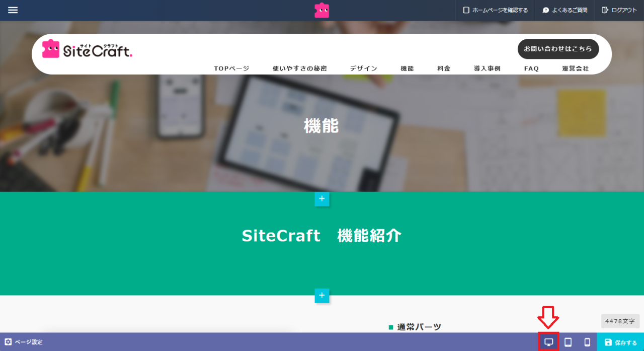Switch to smartphone preview mode

[587, 342]
